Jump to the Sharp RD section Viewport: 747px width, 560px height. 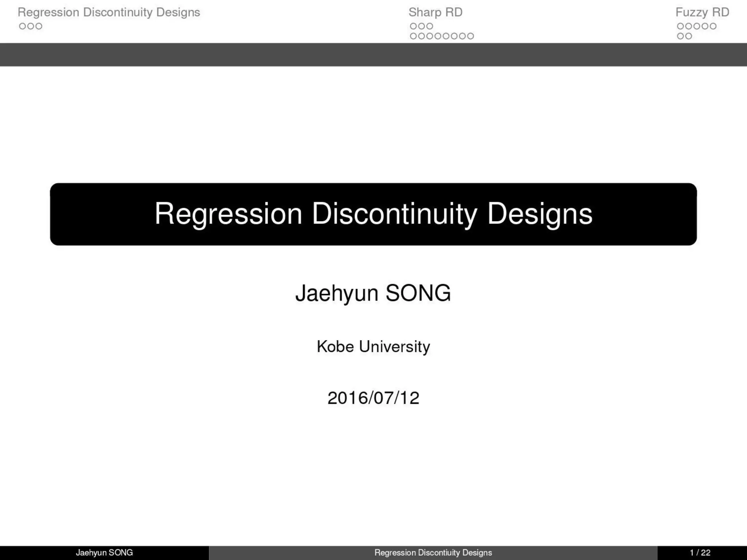pos(435,12)
